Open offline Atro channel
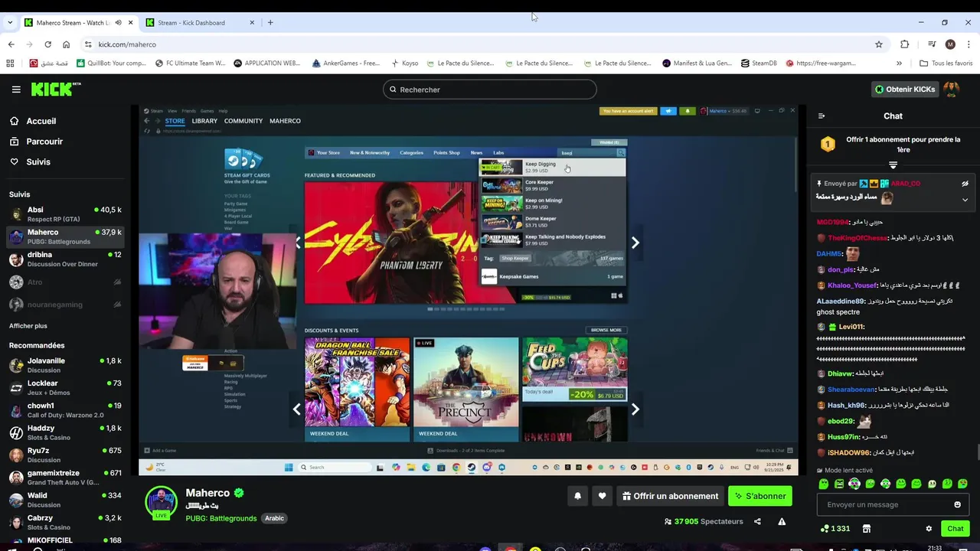The height and width of the screenshot is (551, 980). pyautogui.click(x=65, y=282)
